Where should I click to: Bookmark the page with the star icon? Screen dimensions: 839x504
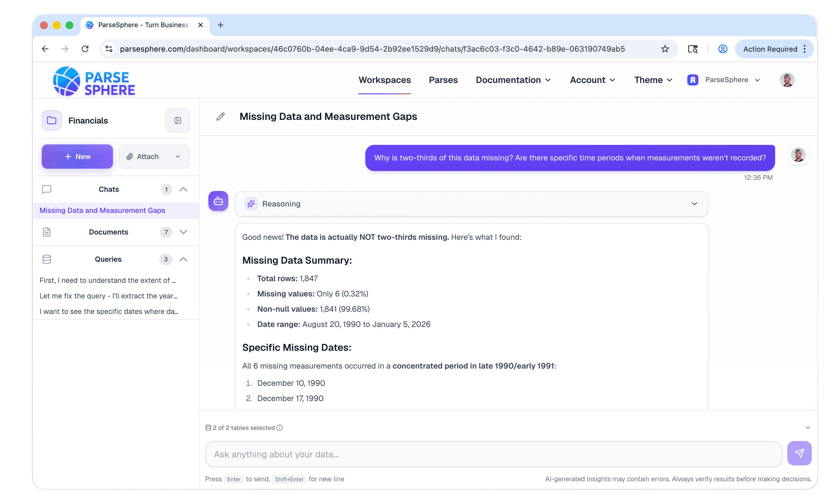click(665, 49)
